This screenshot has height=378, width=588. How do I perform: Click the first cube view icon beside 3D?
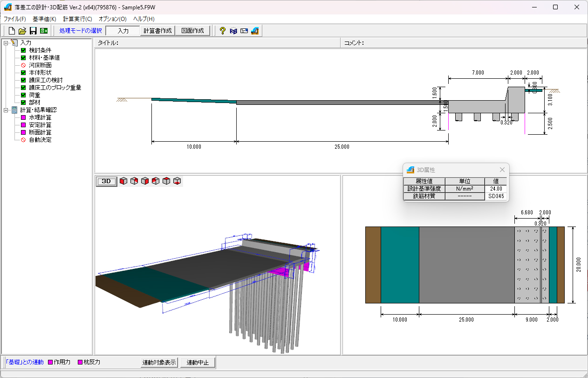[123, 181]
